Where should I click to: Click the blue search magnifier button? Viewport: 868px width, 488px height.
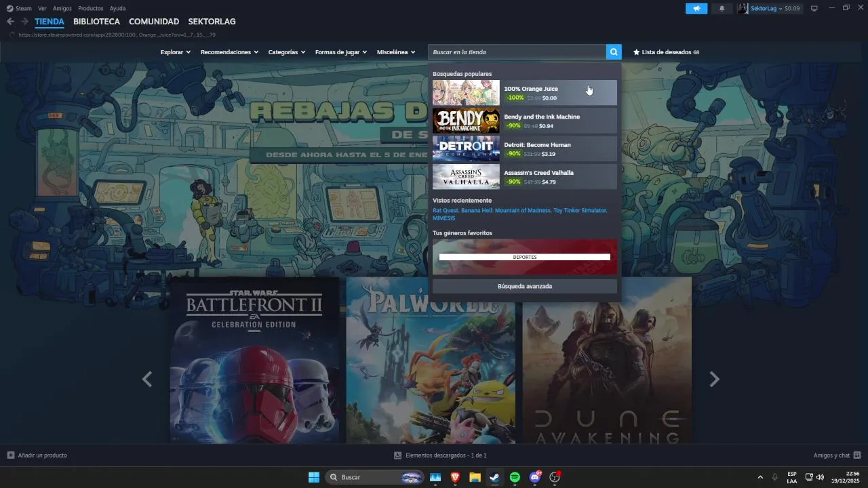[614, 52]
